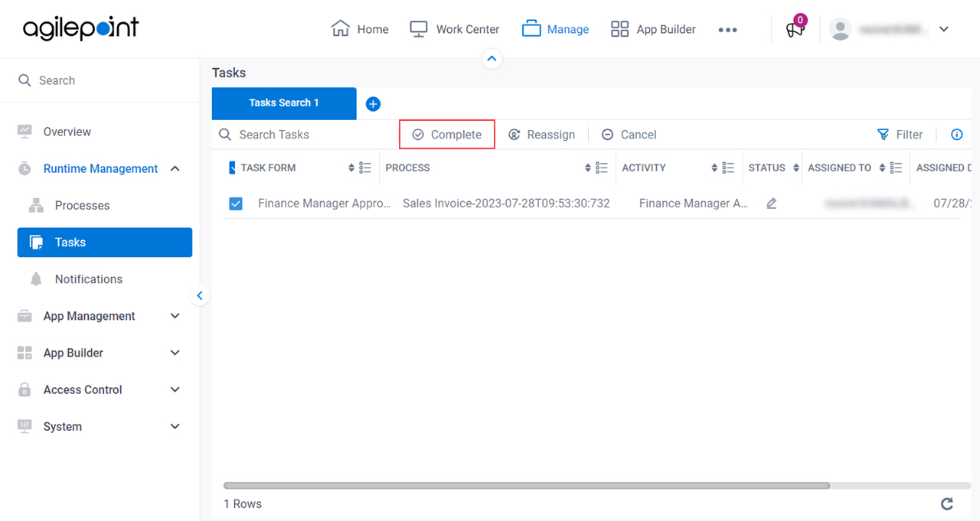The height and width of the screenshot is (521, 980).
Task: Open Process column options menu
Action: coord(602,168)
